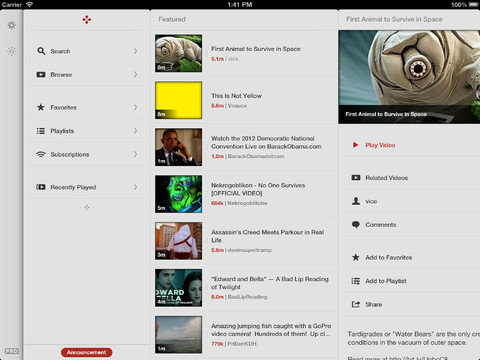Click the red Announcement button
The height and width of the screenshot is (360, 480).
(87, 352)
